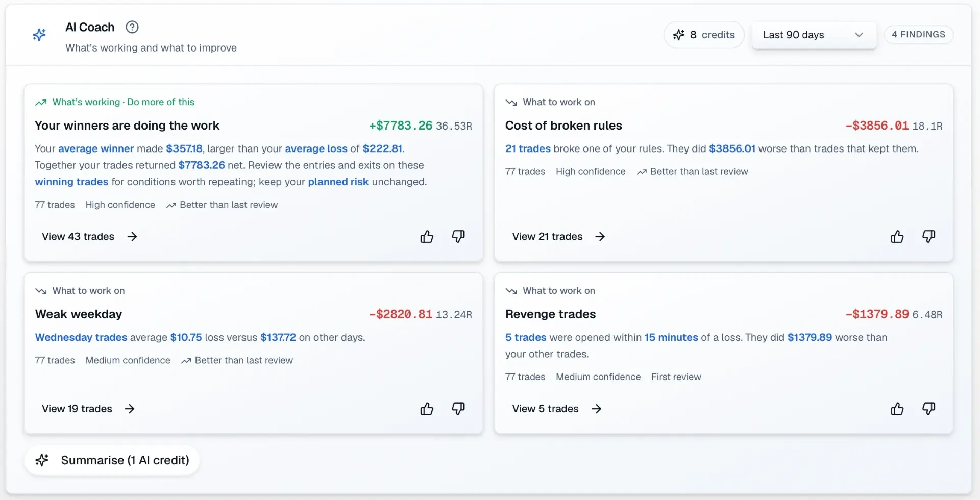980x500 pixels.
Task: Click the 4 FINDINGS badge
Action: 918,34
